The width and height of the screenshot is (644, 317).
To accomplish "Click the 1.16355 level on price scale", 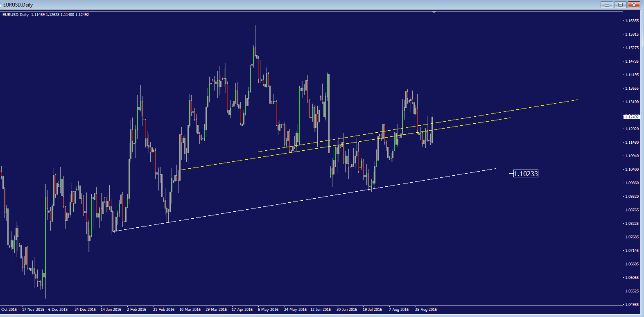I will pos(632,21).
